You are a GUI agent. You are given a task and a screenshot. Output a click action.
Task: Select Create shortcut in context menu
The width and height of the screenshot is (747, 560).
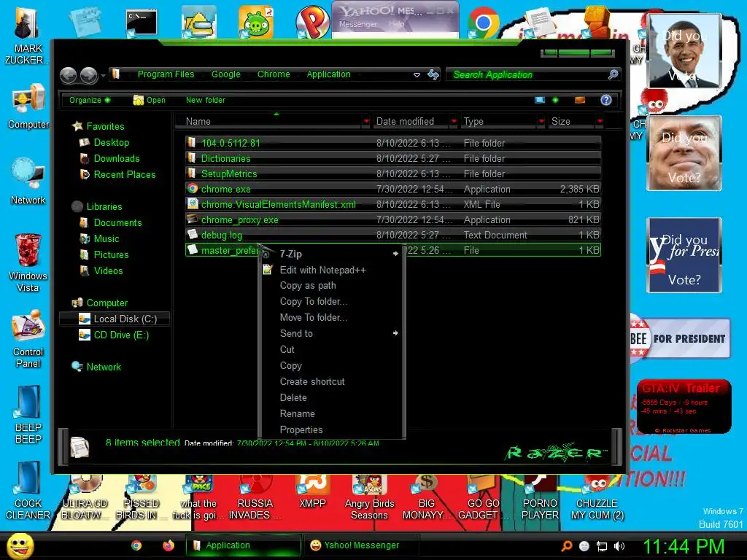click(332, 381)
